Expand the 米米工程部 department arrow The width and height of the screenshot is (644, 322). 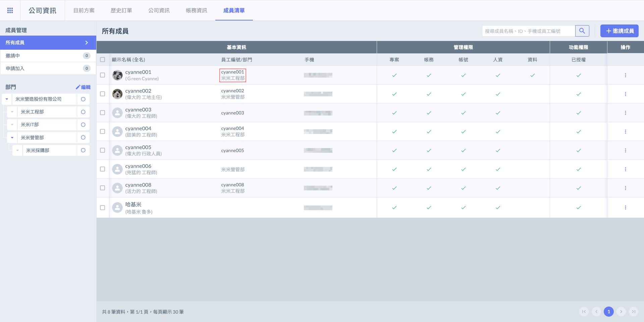(x=12, y=112)
